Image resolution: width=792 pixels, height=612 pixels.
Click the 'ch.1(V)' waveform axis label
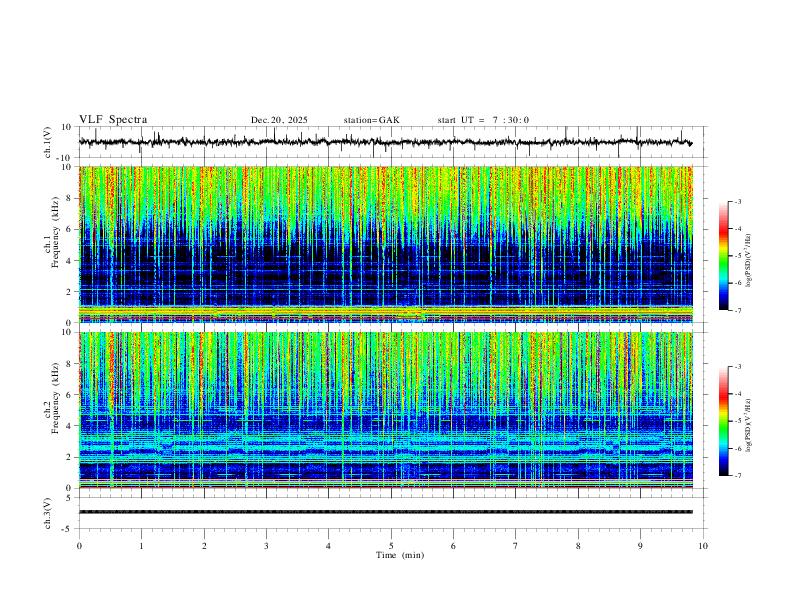click(x=48, y=142)
